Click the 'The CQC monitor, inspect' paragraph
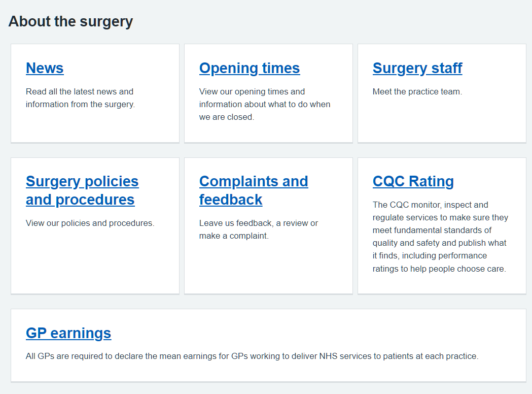The height and width of the screenshot is (394, 532). [440, 237]
